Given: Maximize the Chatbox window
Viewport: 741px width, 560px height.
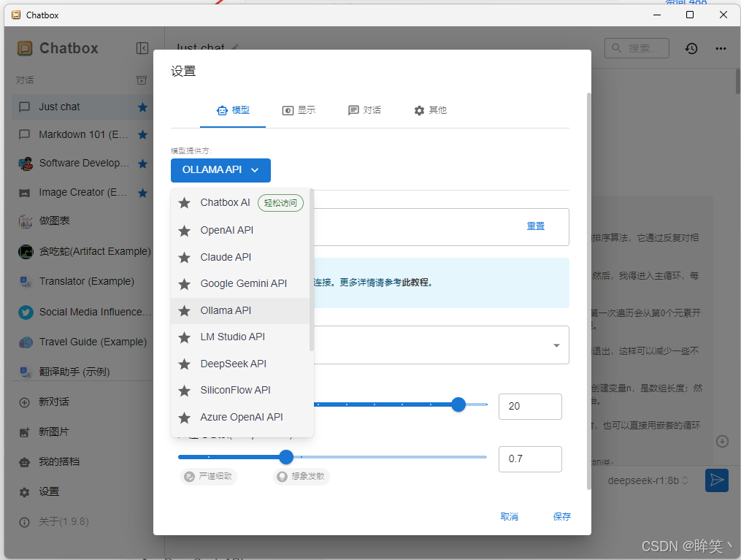Looking at the screenshot, I should pos(689,15).
